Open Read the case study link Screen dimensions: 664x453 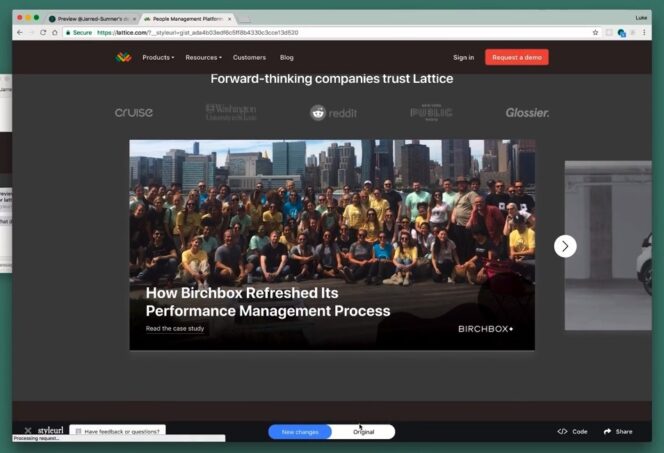click(x=175, y=329)
